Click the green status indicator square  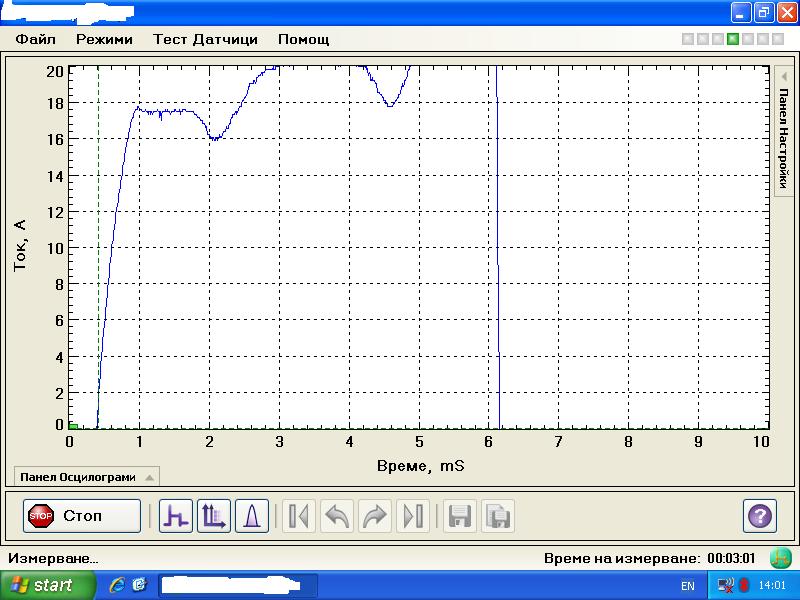coord(733,40)
